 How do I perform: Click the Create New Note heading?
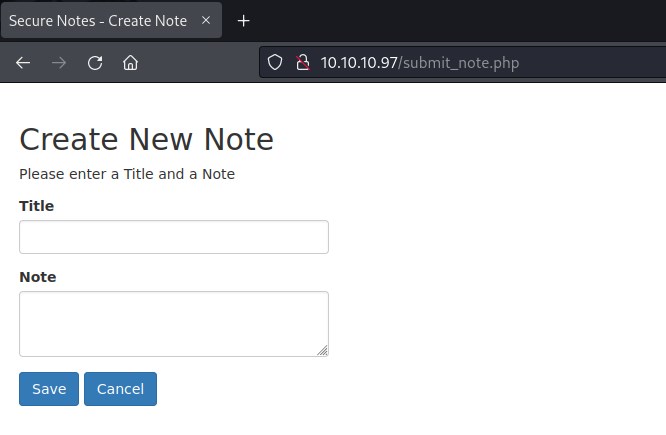(x=146, y=139)
